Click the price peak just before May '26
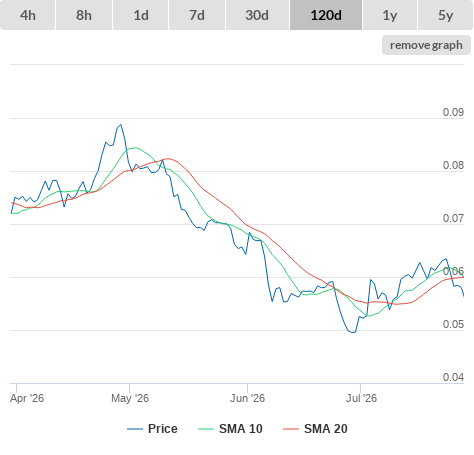The width and height of the screenshot is (474, 455). (x=121, y=125)
